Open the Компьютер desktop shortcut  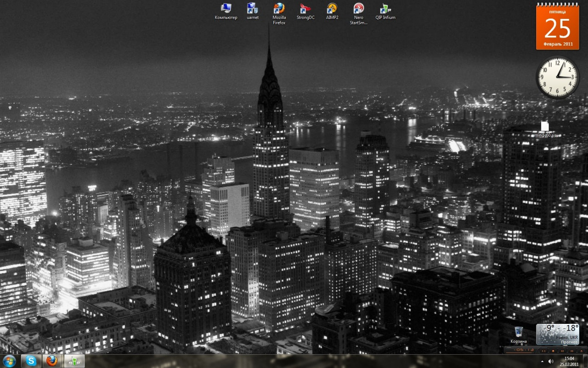(226, 9)
